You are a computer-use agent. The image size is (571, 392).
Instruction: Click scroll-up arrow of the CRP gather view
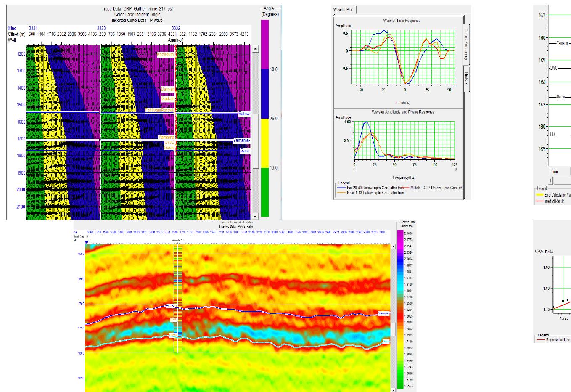[255, 49]
